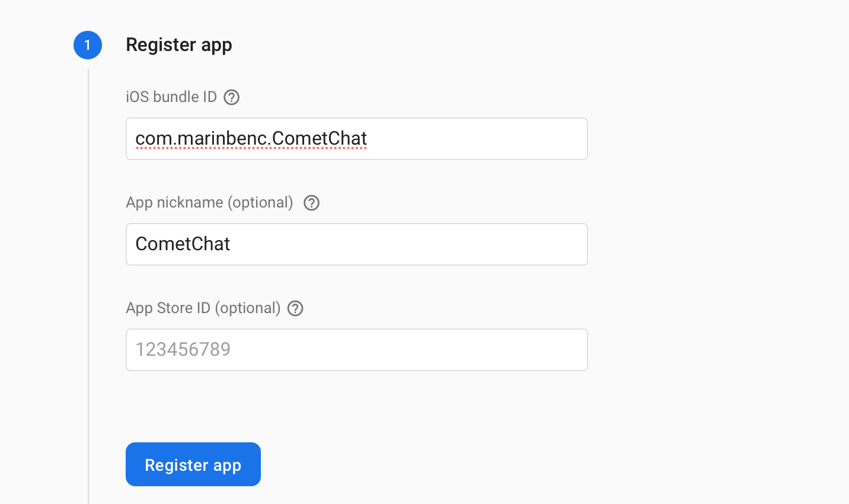
Task: Click the 123456789 placeholder text
Action: [x=183, y=349]
